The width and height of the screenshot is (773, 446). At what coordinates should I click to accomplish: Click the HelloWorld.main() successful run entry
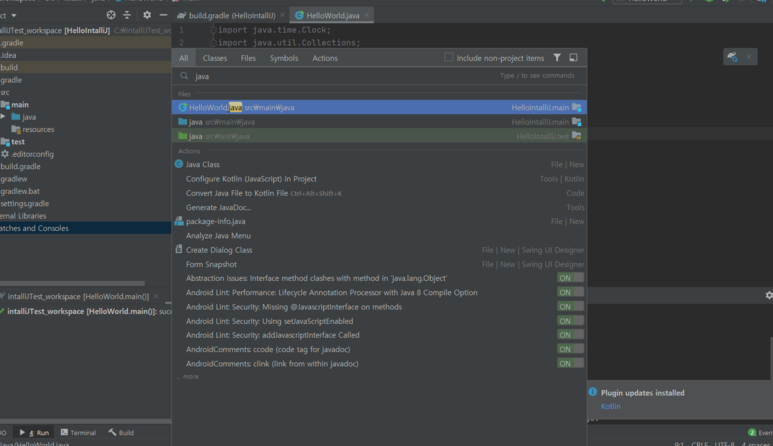click(x=85, y=311)
